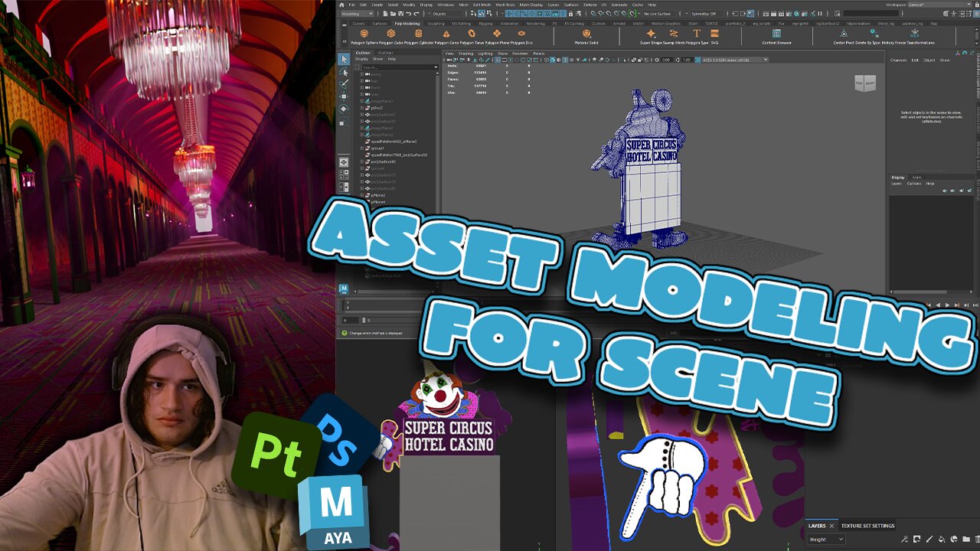Toggle the lock selection padlock icon

[x=570, y=14]
